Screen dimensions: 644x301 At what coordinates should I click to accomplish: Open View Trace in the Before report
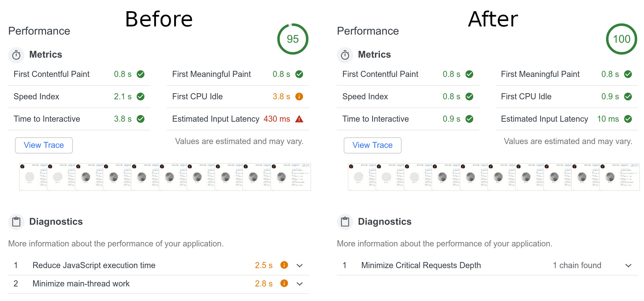click(44, 145)
